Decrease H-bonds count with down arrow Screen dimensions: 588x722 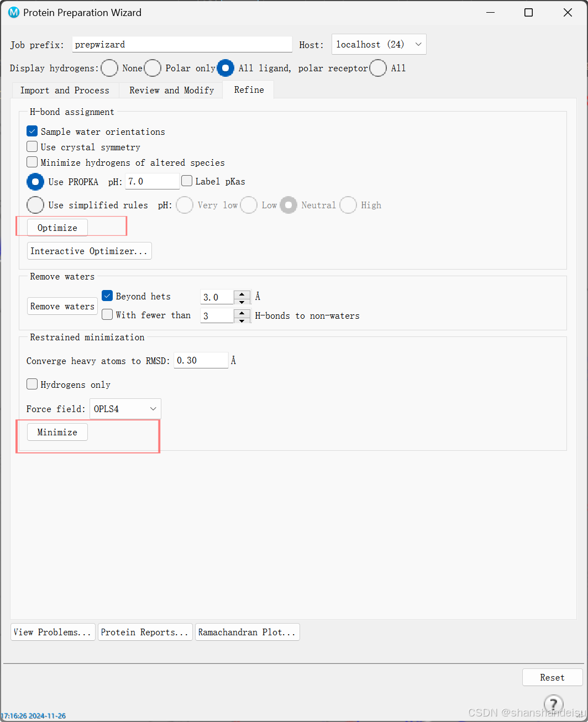pos(242,320)
